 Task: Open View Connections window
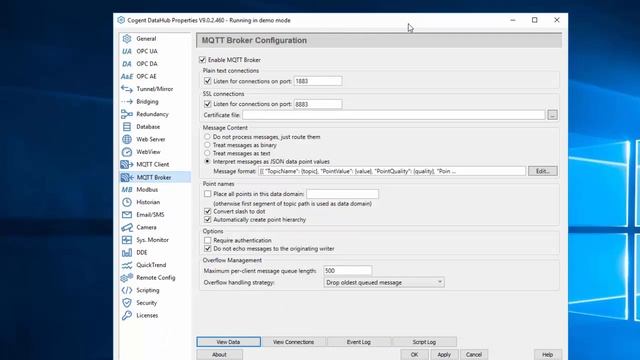pos(293,342)
